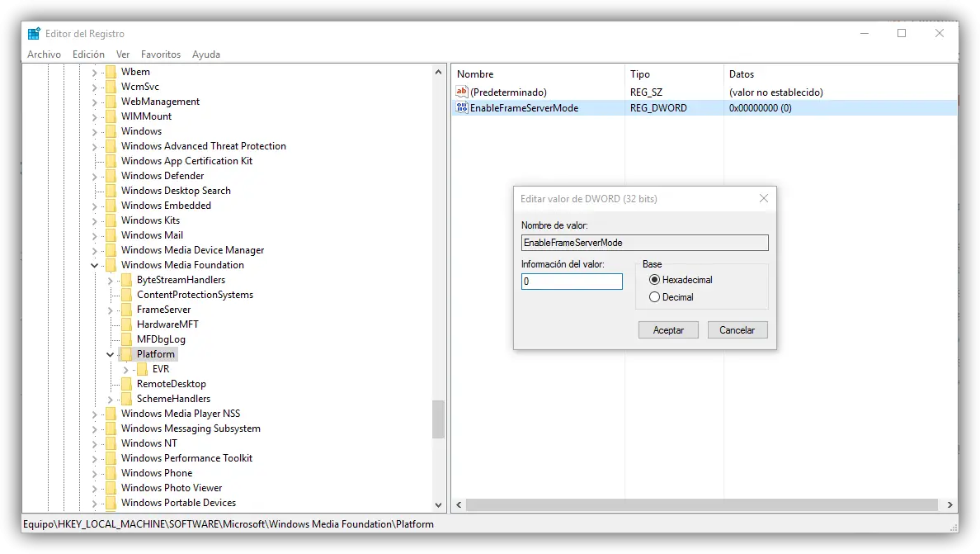This screenshot has width=980, height=554.
Task: Click the 0x00000000 (0) data cell
Action: coord(760,107)
